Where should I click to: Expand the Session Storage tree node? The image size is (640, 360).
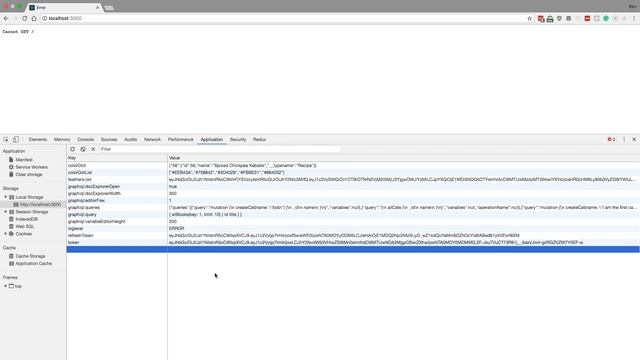point(5,212)
